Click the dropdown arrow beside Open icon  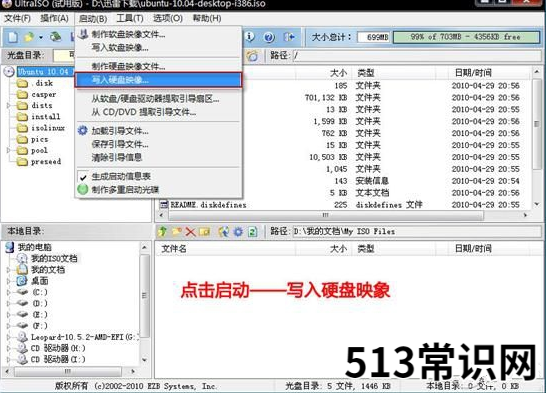pyautogui.click(x=41, y=37)
